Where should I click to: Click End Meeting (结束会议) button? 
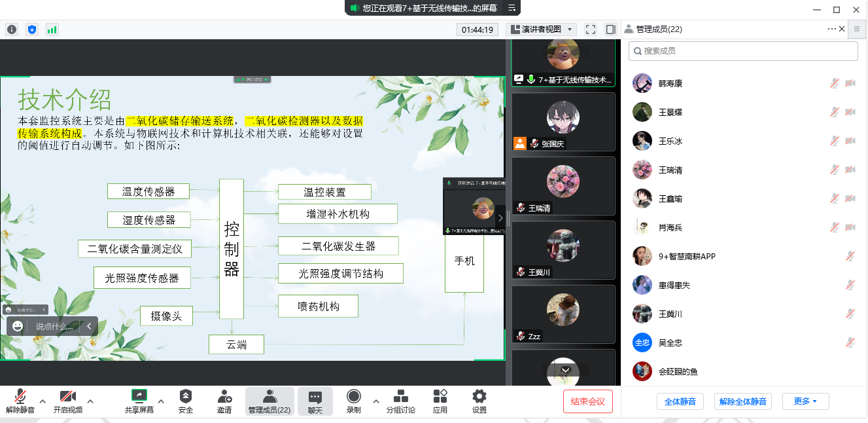click(587, 401)
